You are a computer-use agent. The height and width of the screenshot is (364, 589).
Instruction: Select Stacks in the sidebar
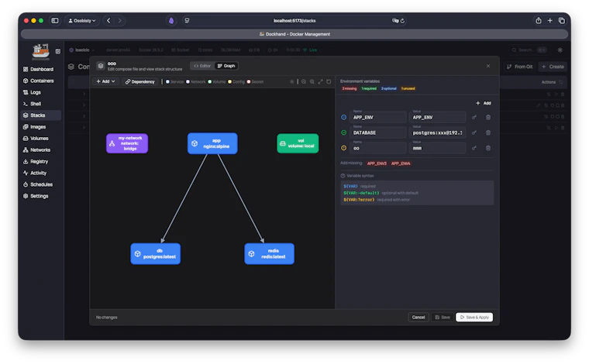click(x=40, y=115)
